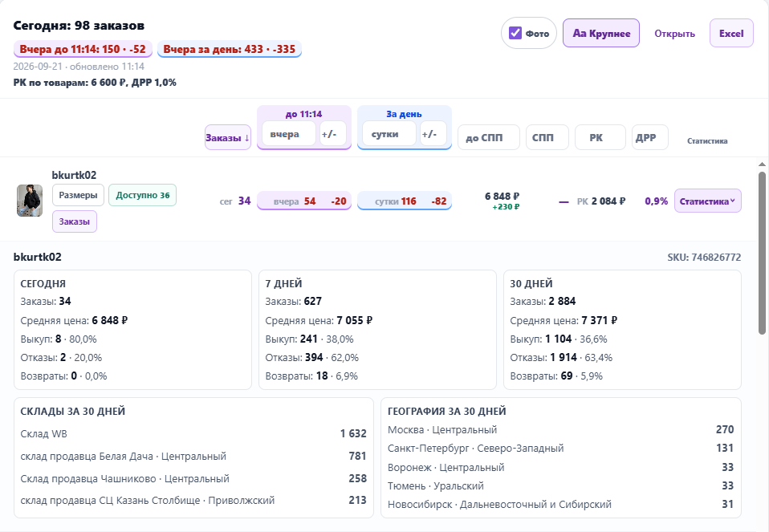The width and height of the screenshot is (769, 532).
Task: Click the scrollbar up arrow
Action: (x=762, y=164)
